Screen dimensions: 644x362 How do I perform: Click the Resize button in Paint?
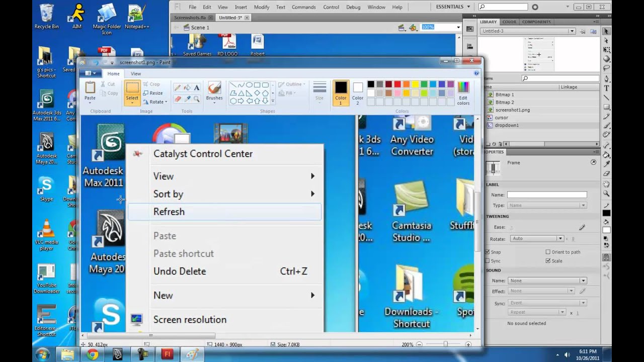[x=153, y=93]
